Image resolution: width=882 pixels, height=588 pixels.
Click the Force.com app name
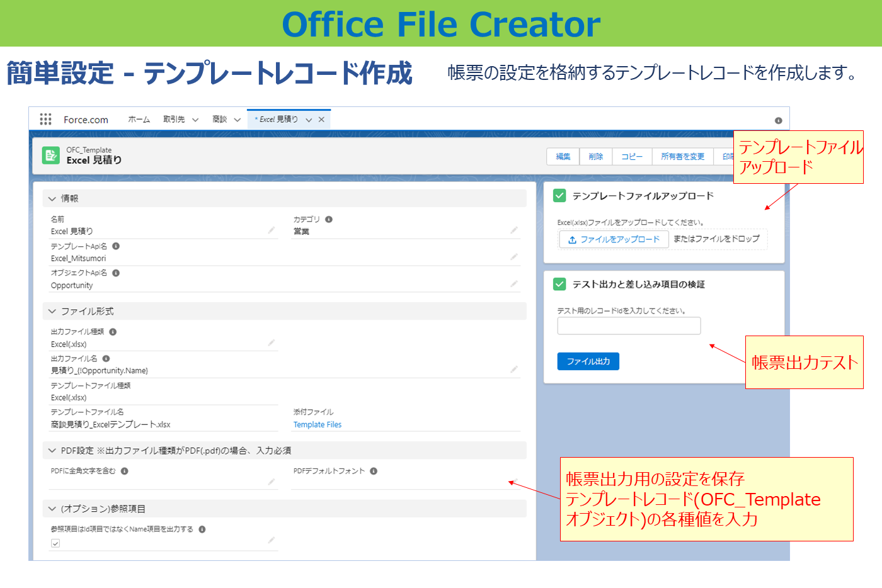click(x=86, y=120)
